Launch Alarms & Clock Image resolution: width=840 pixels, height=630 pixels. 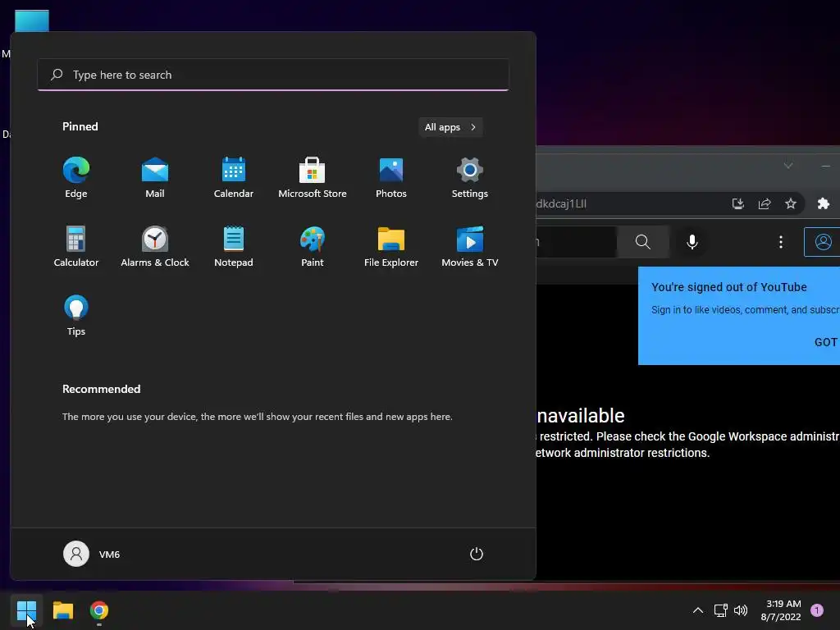tap(155, 246)
